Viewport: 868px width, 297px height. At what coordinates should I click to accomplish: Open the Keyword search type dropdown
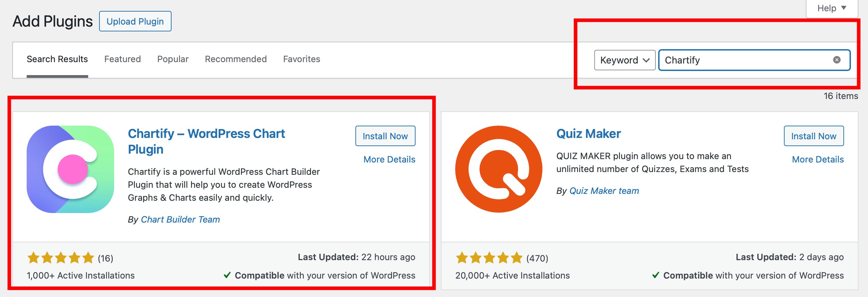625,60
